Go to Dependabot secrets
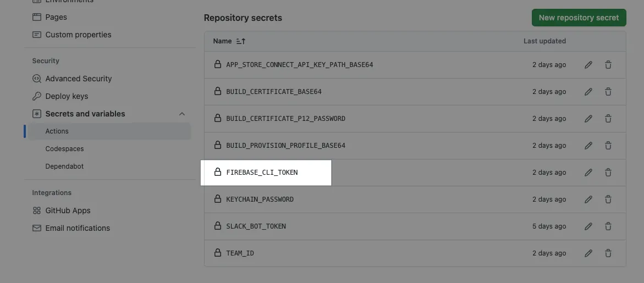Viewport: 644px width, 283px height. click(x=64, y=167)
